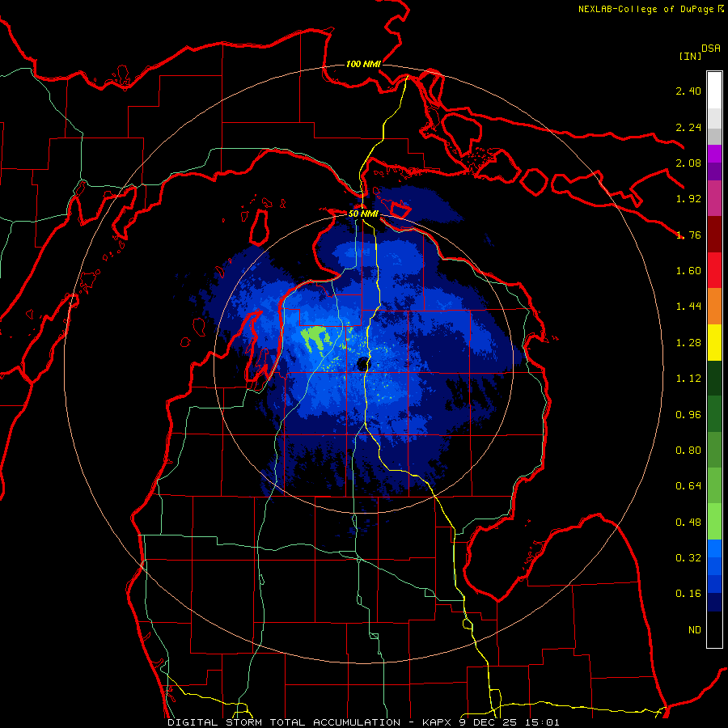
Task: Pick the navy legend band beside 0.16
Action: click(714, 603)
